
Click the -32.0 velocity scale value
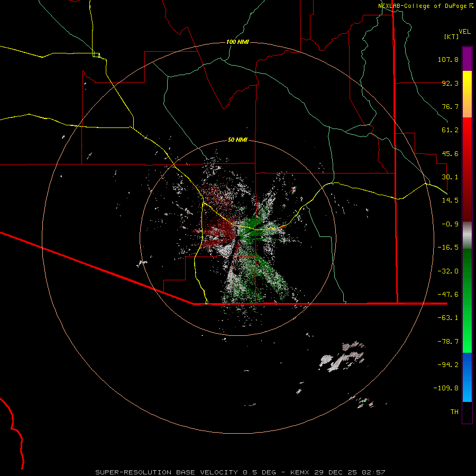pyautogui.click(x=448, y=271)
